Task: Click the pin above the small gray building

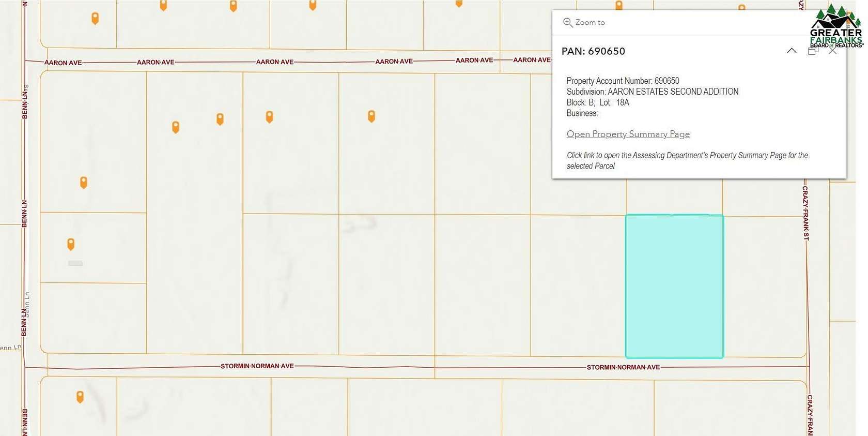Action: pos(71,244)
